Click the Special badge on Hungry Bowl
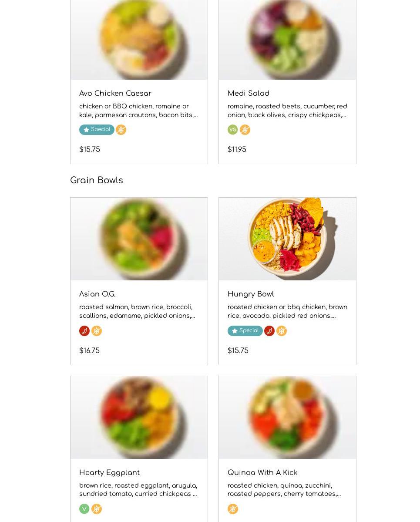Viewport: 420px width, 522px height. tap(245, 331)
